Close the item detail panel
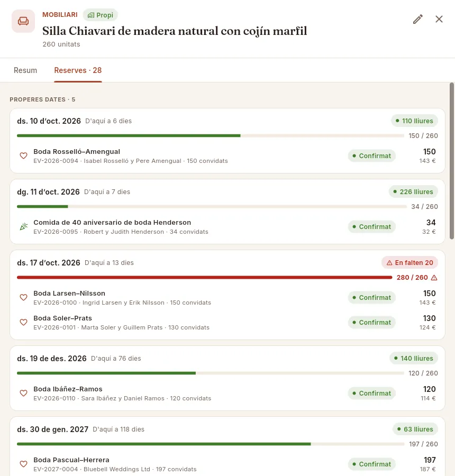 pos(439,19)
